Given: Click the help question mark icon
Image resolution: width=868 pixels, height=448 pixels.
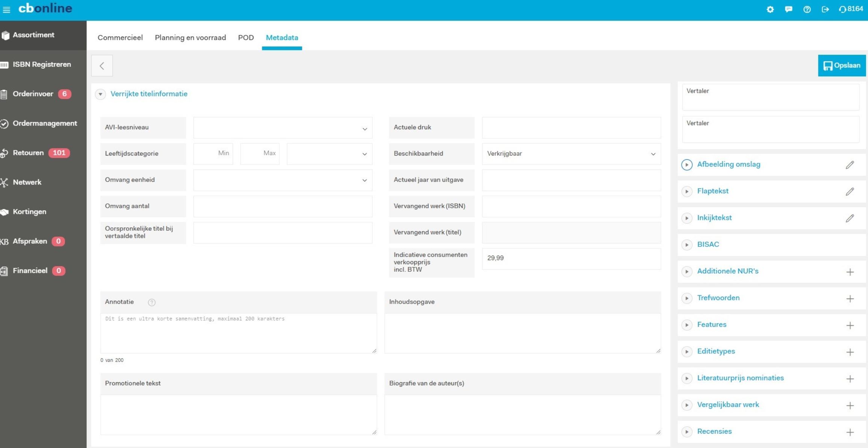Looking at the screenshot, I should click(807, 9).
